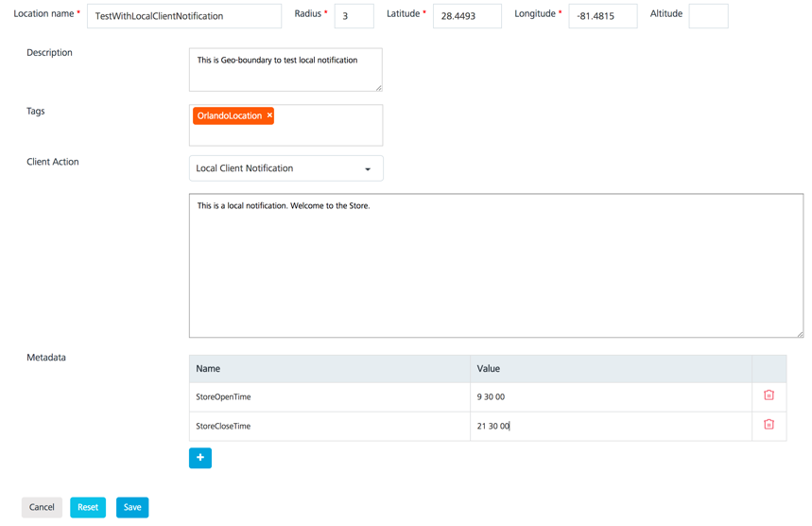Edit the Longitude value
Image resolution: width=812 pixels, height=526 pixels.
[x=602, y=16]
